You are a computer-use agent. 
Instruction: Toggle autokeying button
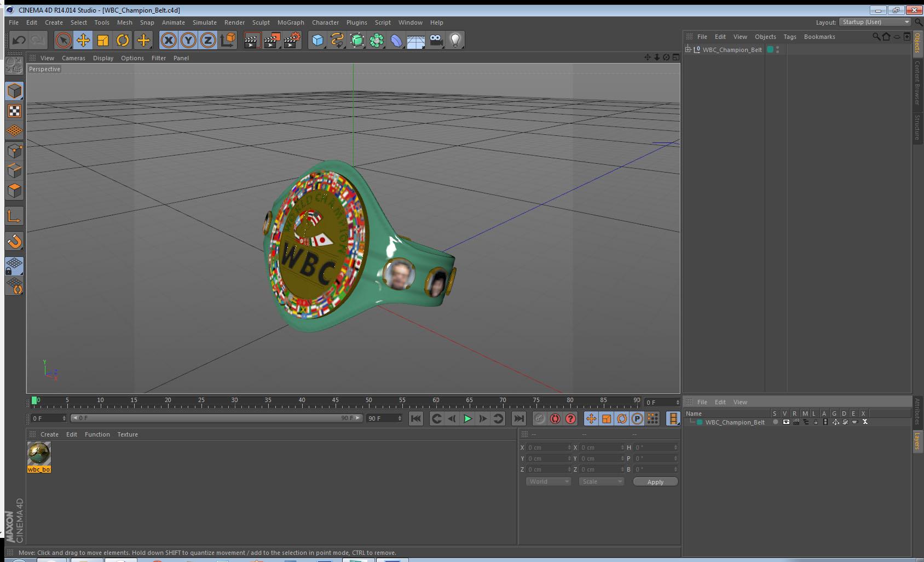(555, 418)
